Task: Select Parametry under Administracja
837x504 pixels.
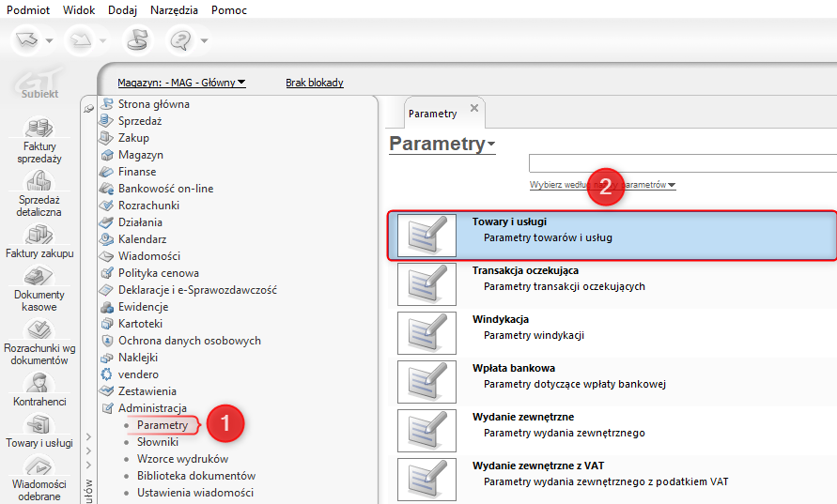Action: coord(163,425)
